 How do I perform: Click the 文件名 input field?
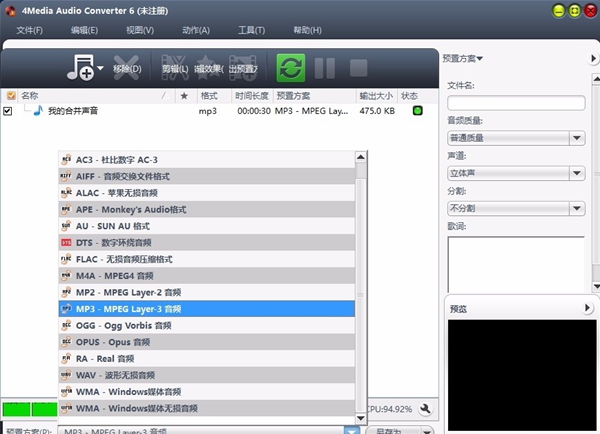pos(516,103)
